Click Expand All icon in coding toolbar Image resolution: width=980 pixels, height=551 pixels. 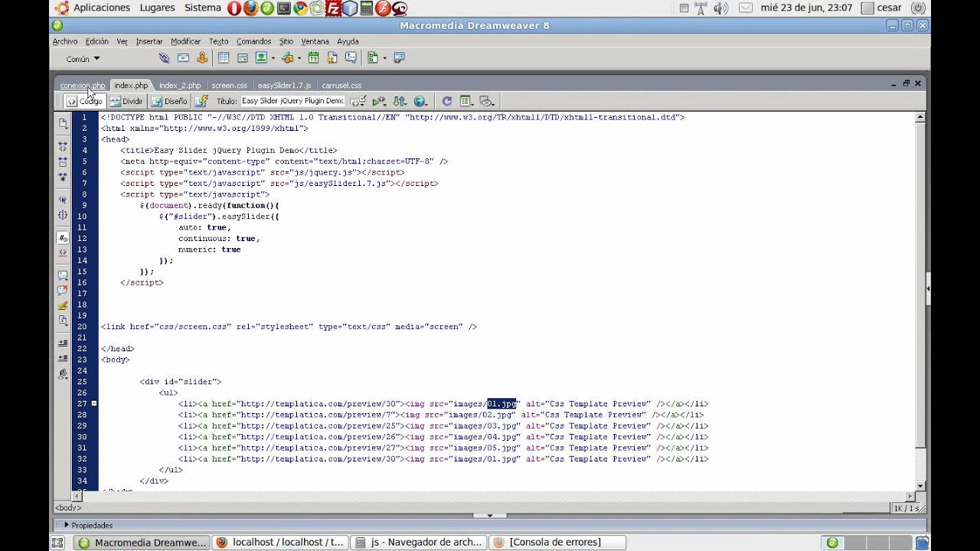pyautogui.click(x=63, y=177)
